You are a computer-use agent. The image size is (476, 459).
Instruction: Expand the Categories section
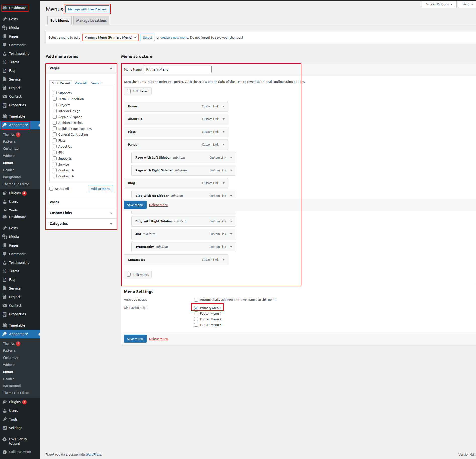click(x=111, y=224)
